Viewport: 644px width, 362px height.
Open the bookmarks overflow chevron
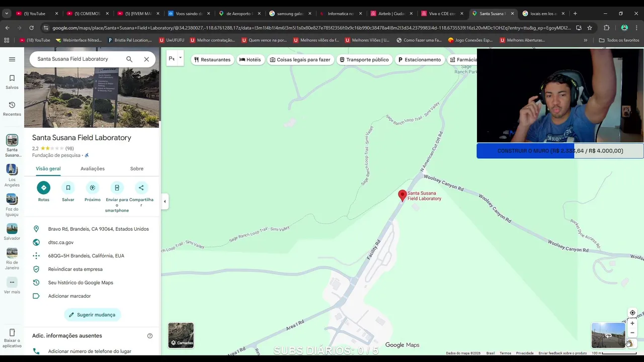pos(586,40)
